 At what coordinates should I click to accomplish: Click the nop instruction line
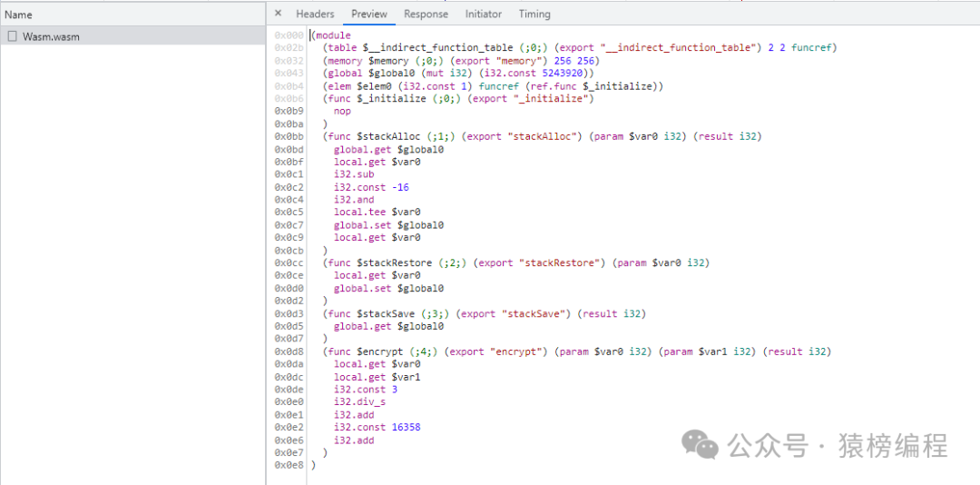click(x=342, y=111)
